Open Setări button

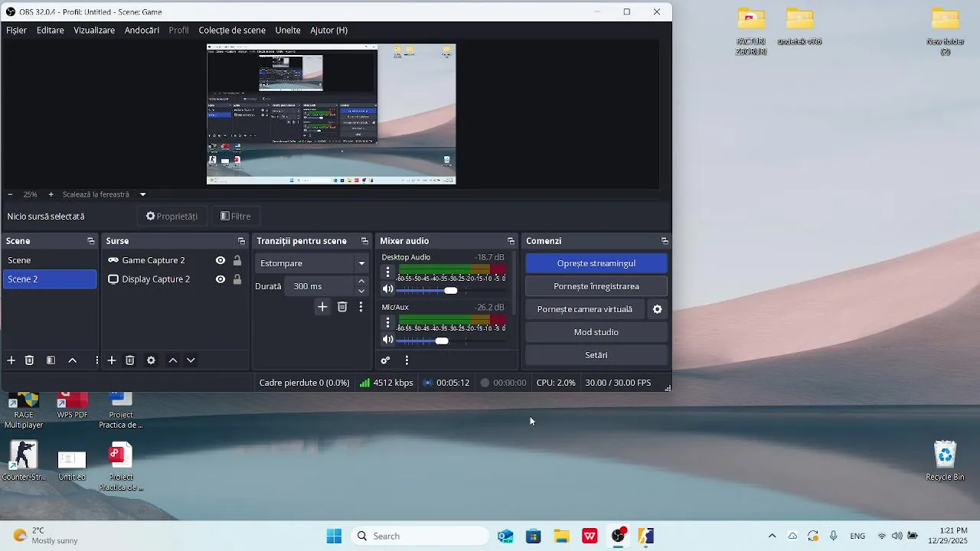coord(596,355)
